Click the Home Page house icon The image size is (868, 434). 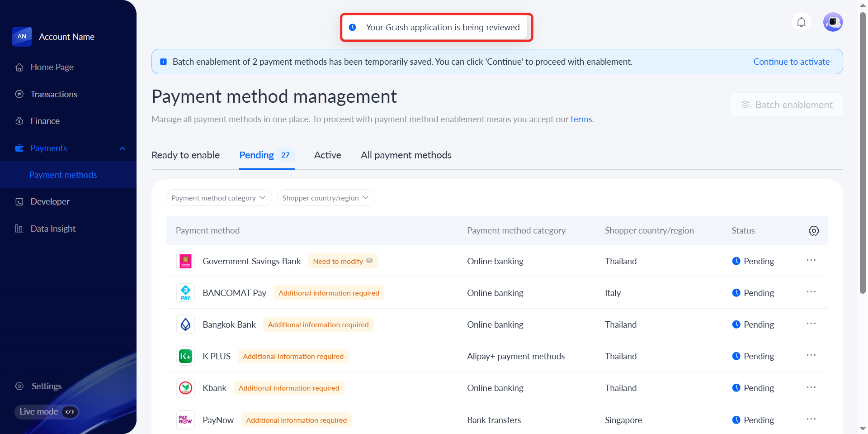point(19,67)
